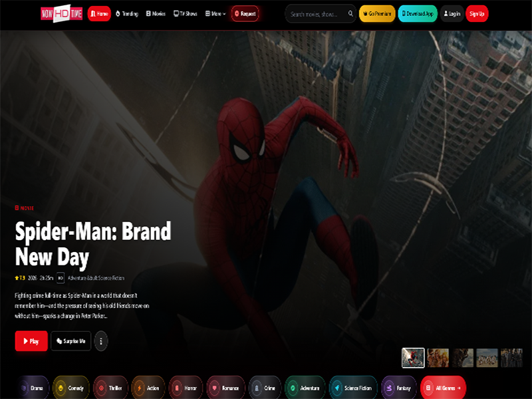Open the three-dot more options button
The image size is (532, 399).
pyautogui.click(x=101, y=341)
